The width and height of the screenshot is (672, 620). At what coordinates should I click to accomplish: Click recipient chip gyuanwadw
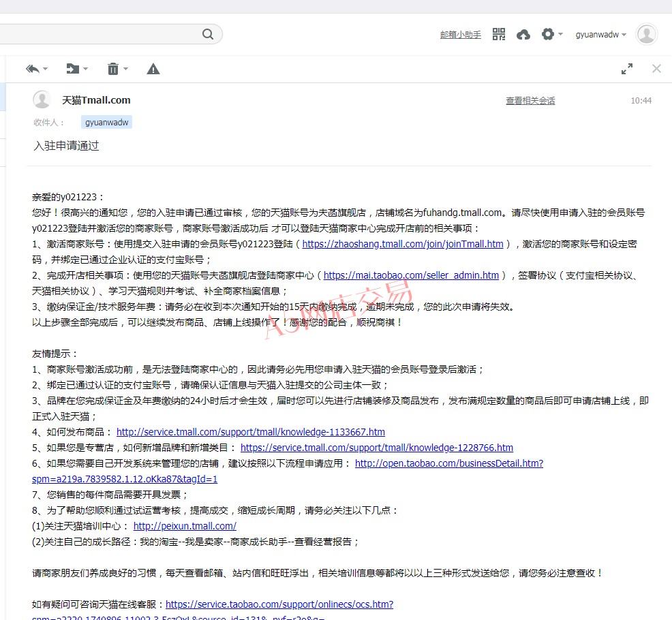click(x=107, y=122)
